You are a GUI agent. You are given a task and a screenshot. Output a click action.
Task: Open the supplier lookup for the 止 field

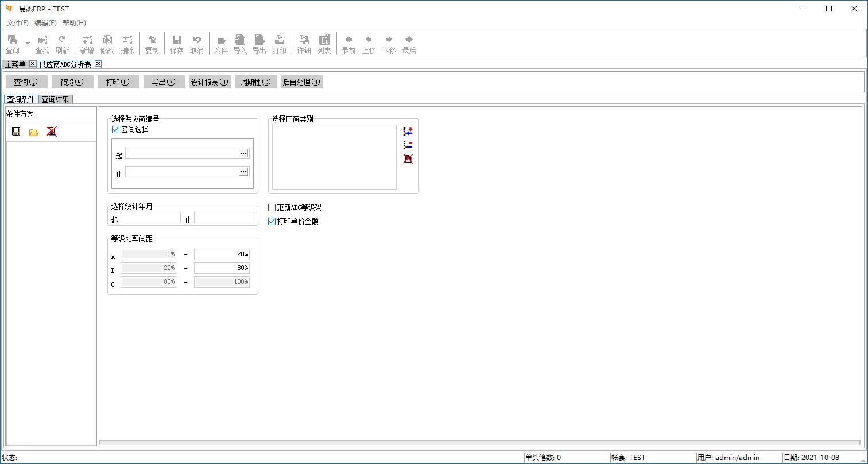243,172
